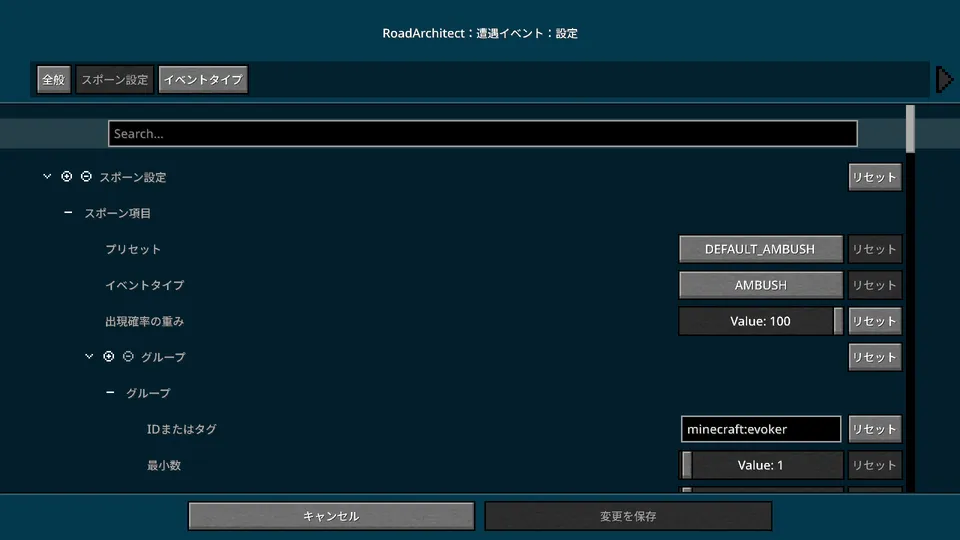
Task: Collapse the スポーン設定 section chevron
Action: click(47, 177)
